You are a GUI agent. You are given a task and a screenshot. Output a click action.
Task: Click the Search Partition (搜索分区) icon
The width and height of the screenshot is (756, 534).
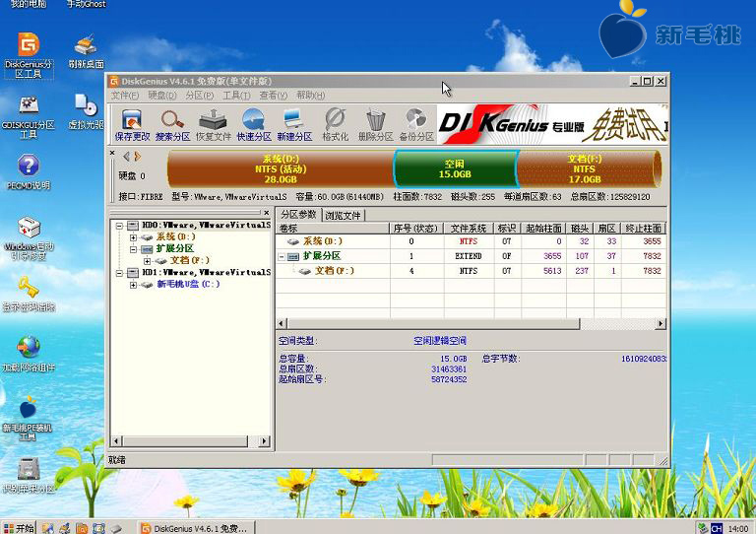pyautogui.click(x=172, y=125)
